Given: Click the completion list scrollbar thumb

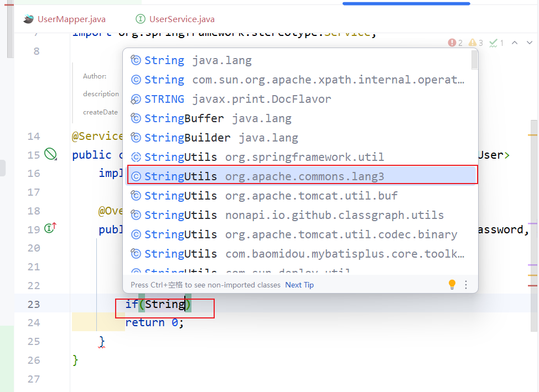Looking at the screenshot, I should [x=475, y=60].
